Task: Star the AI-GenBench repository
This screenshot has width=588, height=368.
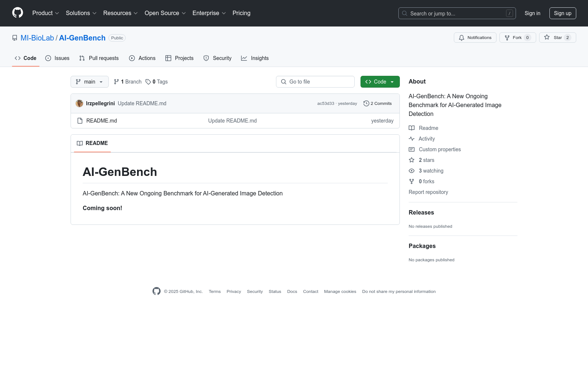Action: [557, 38]
